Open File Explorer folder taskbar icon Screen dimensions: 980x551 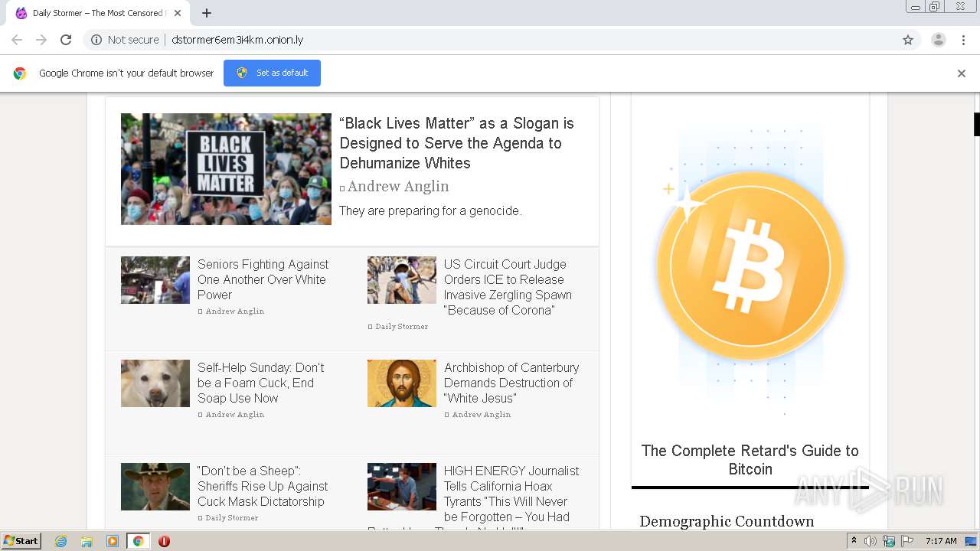87,541
